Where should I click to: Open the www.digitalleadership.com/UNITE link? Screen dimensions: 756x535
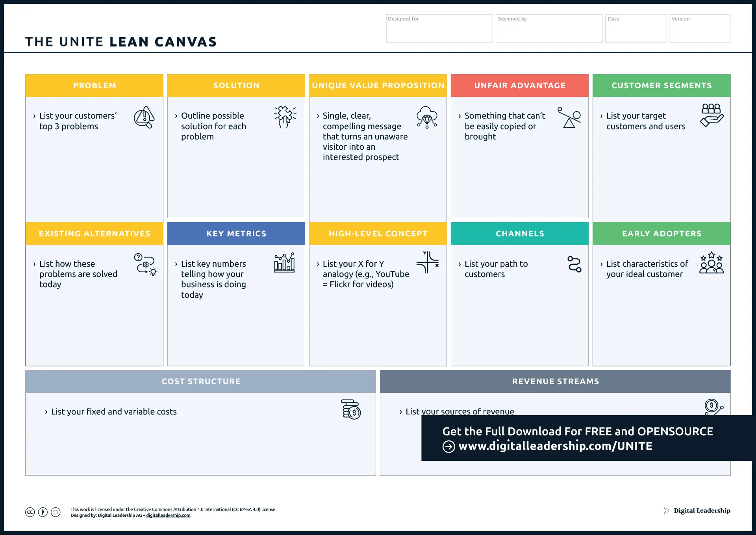555,446
